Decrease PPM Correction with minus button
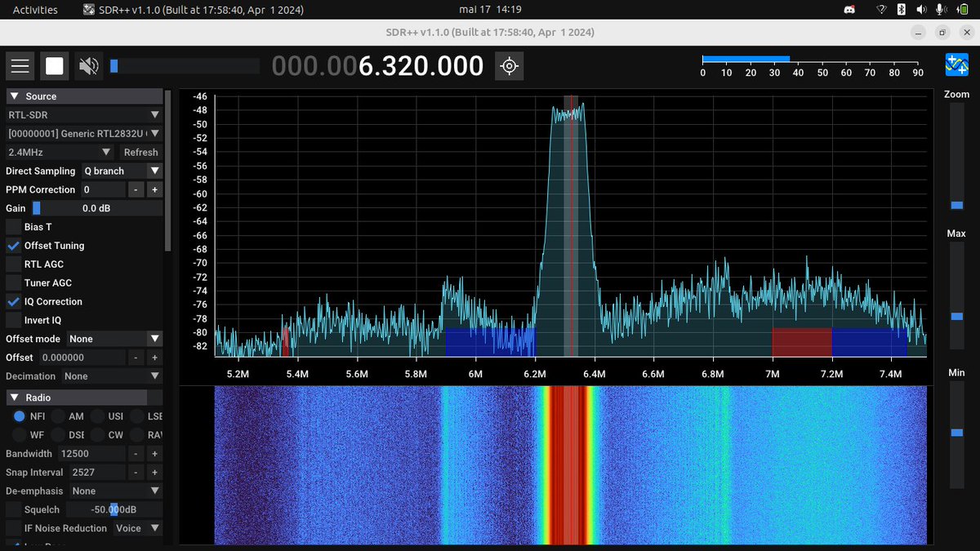This screenshot has width=980, height=551. (x=136, y=189)
